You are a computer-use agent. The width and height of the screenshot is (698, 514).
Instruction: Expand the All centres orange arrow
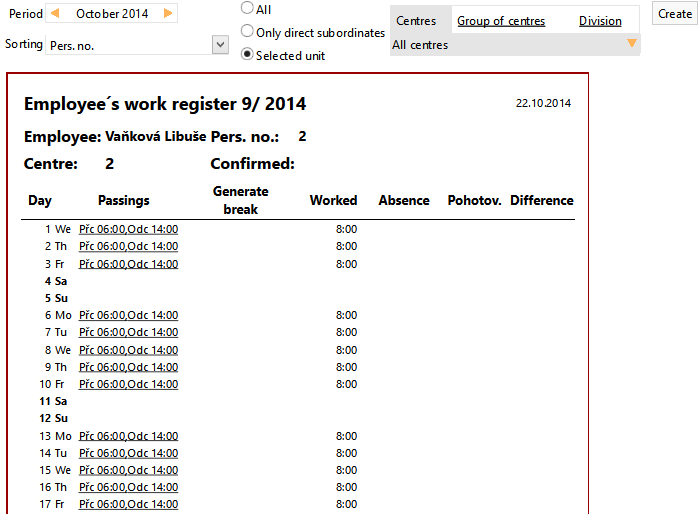(632, 43)
